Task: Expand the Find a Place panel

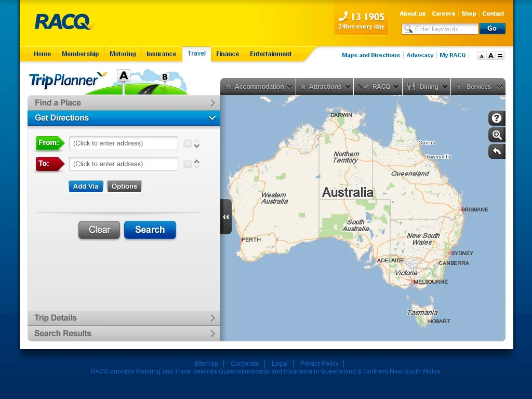Action: click(124, 103)
